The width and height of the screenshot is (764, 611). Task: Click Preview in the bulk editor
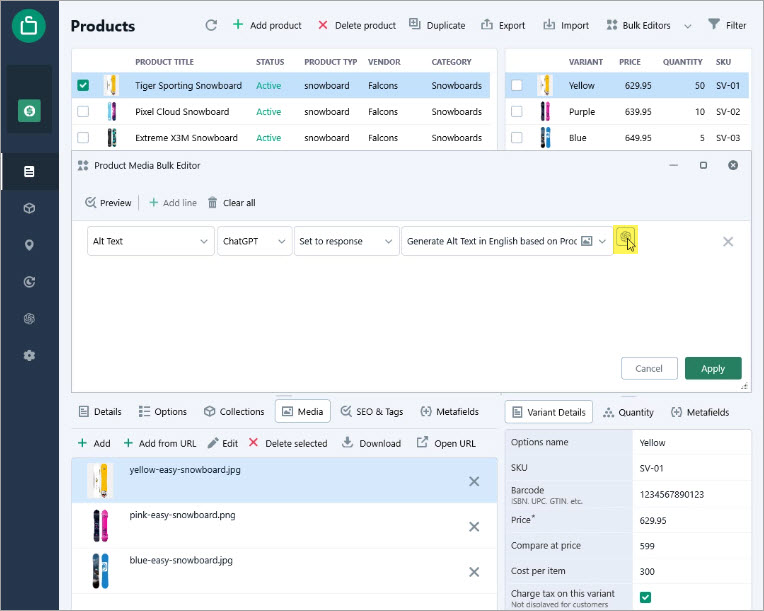click(x=108, y=203)
